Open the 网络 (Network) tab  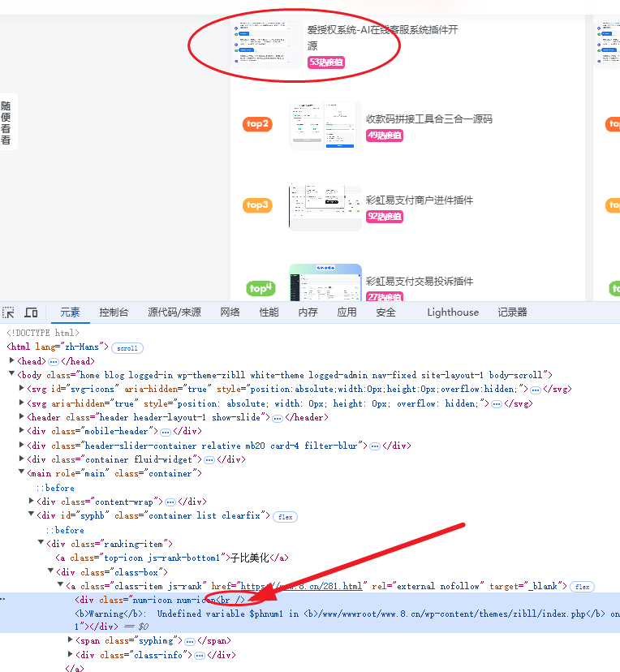coord(230,312)
